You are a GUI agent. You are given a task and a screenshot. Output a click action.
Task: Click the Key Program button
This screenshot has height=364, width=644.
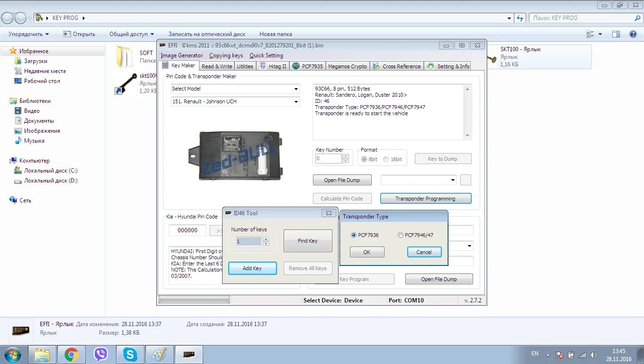(354, 279)
